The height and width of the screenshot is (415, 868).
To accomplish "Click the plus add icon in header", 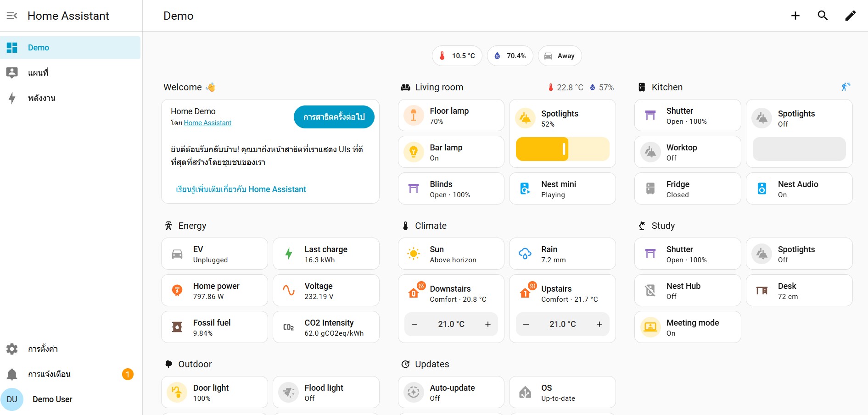I will (795, 16).
